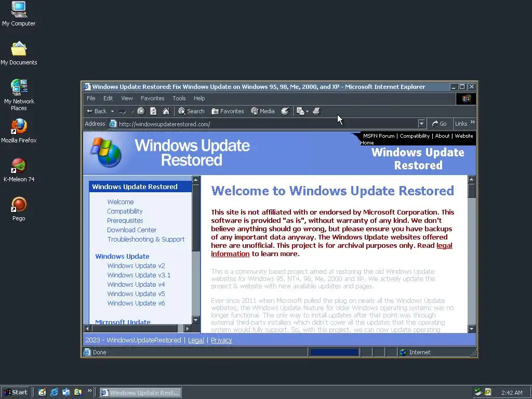Image resolution: width=532 pixels, height=399 pixels.
Task: Open the Media toolbar button
Action: tap(263, 111)
